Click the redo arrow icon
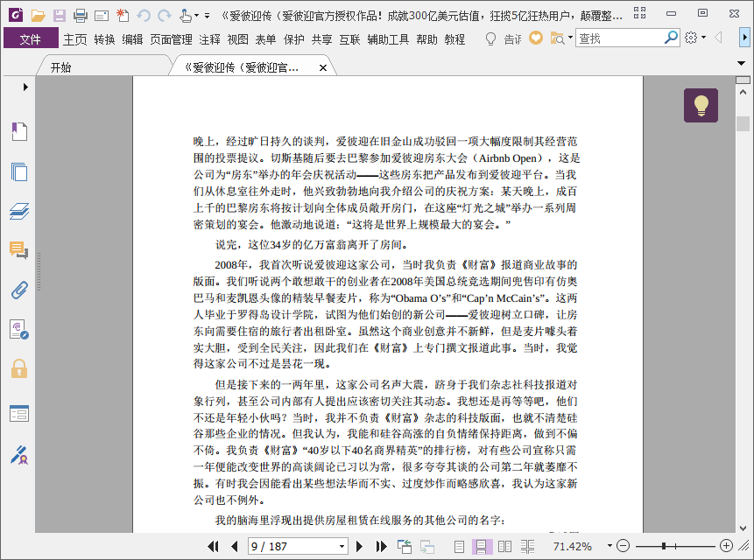The height and width of the screenshot is (560, 754). (x=165, y=16)
